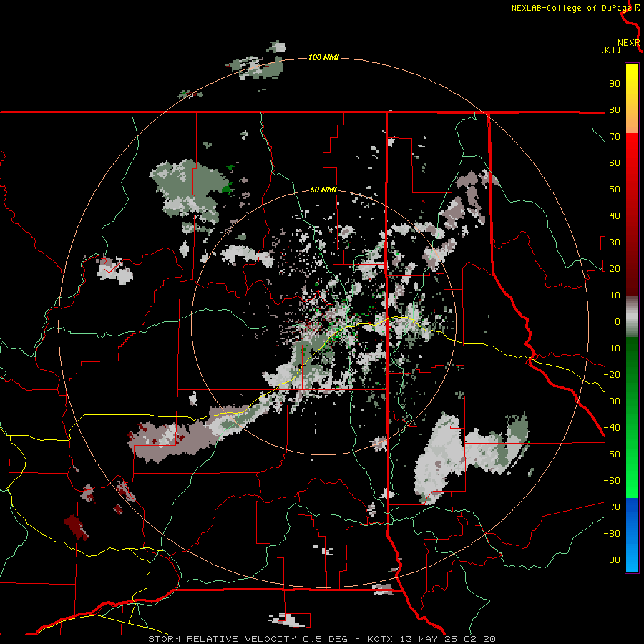Click the 90 value on the velocity scale

coord(615,84)
